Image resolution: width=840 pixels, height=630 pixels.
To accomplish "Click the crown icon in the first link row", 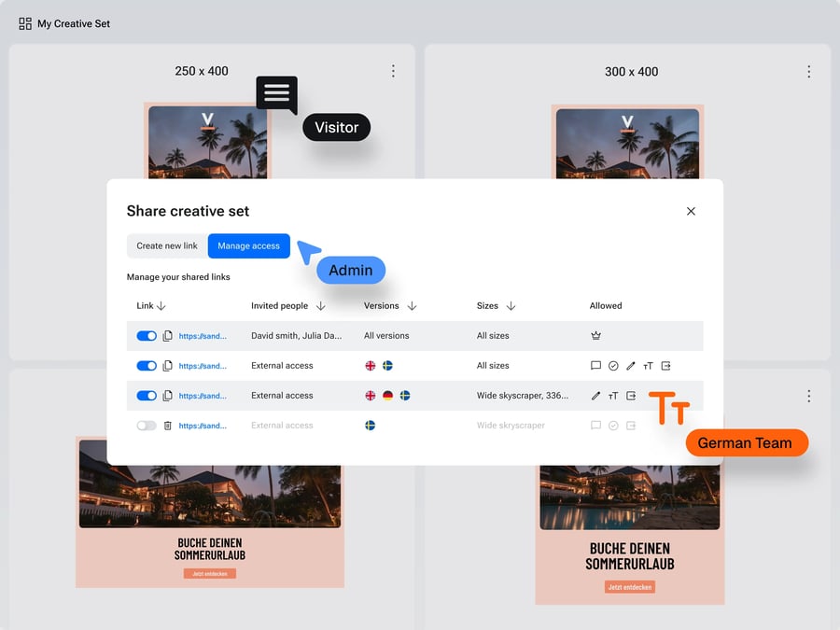I will coord(595,336).
